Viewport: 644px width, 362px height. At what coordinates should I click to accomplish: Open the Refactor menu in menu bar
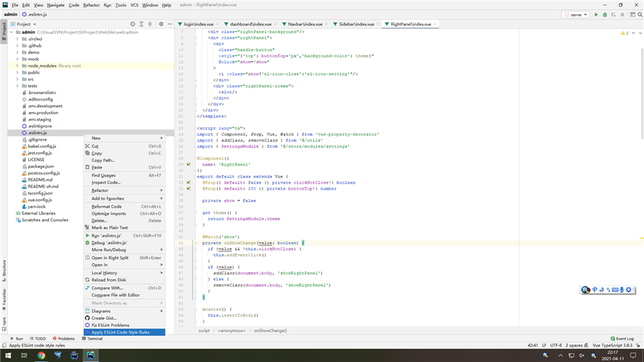point(91,5)
